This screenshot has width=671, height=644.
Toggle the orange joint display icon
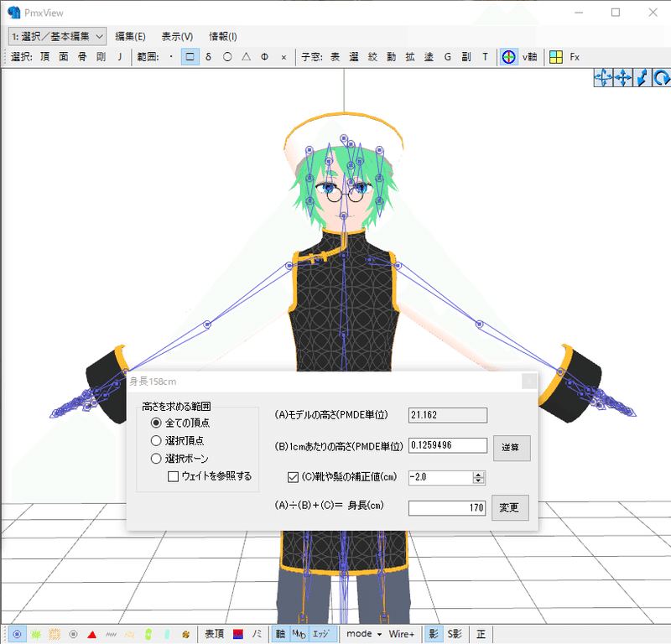pyautogui.click(x=185, y=634)
